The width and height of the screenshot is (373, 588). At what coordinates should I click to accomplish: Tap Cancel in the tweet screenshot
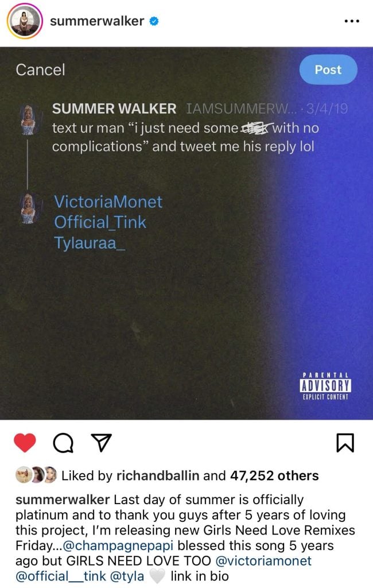click(41, 69)
